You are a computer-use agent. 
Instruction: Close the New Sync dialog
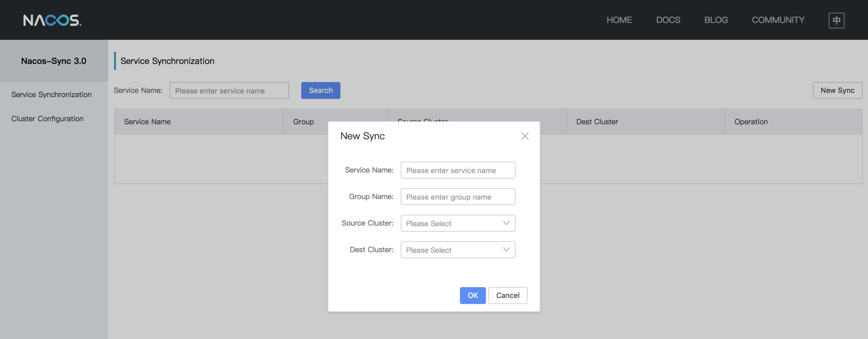(x=525, y=136)
